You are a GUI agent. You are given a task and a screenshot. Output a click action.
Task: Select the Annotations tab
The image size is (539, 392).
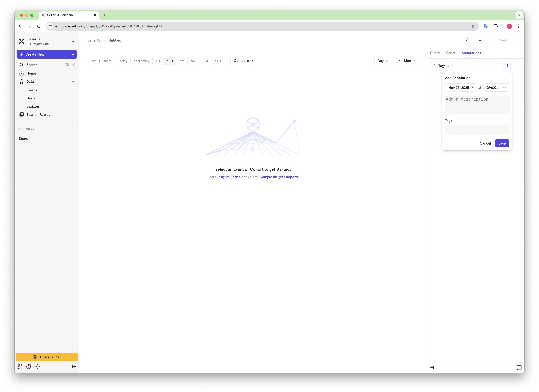[x=471, y=53]
